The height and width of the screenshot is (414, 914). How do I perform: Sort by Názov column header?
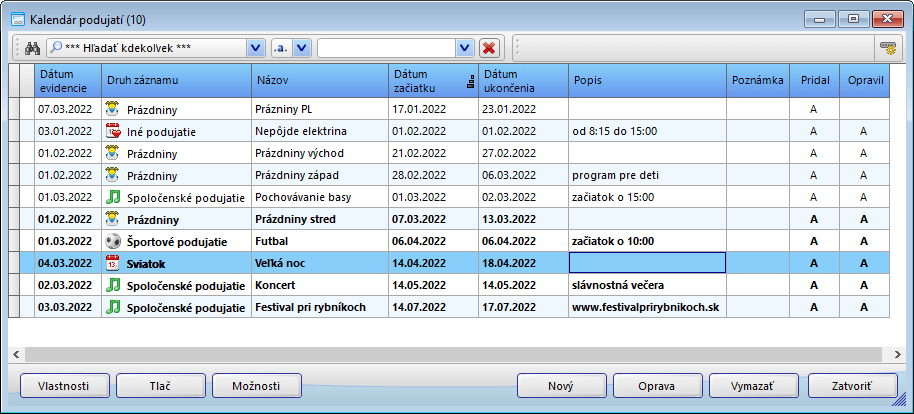319,79
